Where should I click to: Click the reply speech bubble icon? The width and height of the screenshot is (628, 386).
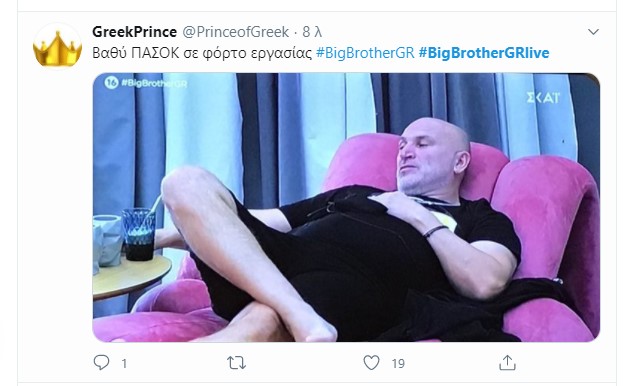click(x=101, y=362)
